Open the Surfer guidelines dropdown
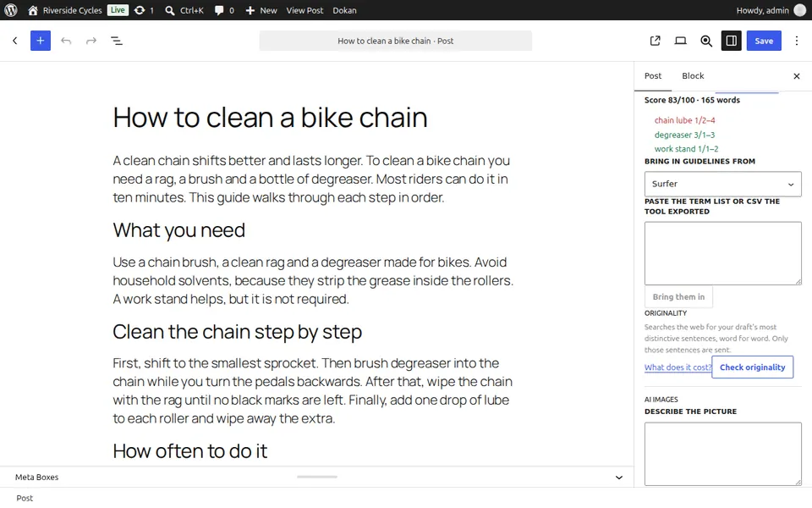 tap(722, 184)
